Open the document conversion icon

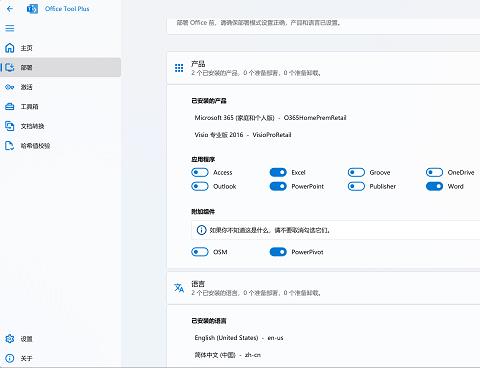(10, 126)
